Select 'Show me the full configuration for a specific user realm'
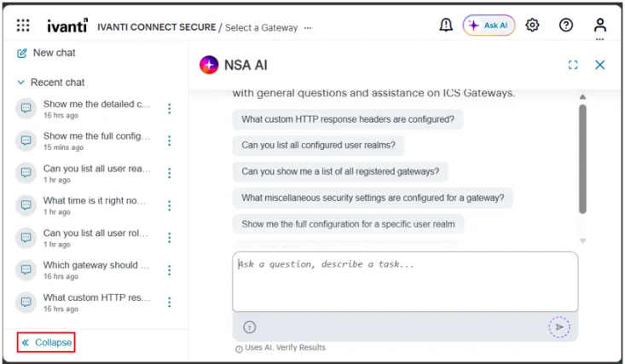 (x=348, y=224)
